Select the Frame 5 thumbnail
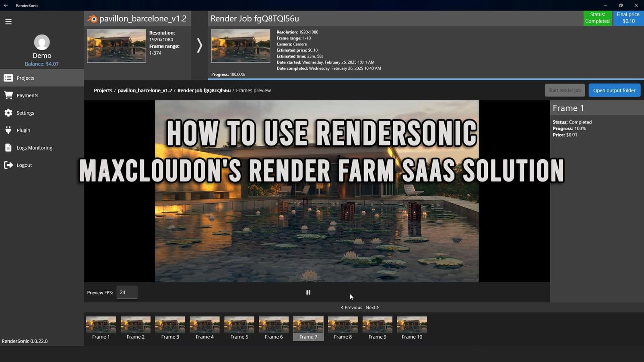The image size is (644, 362). click(239, 328)
